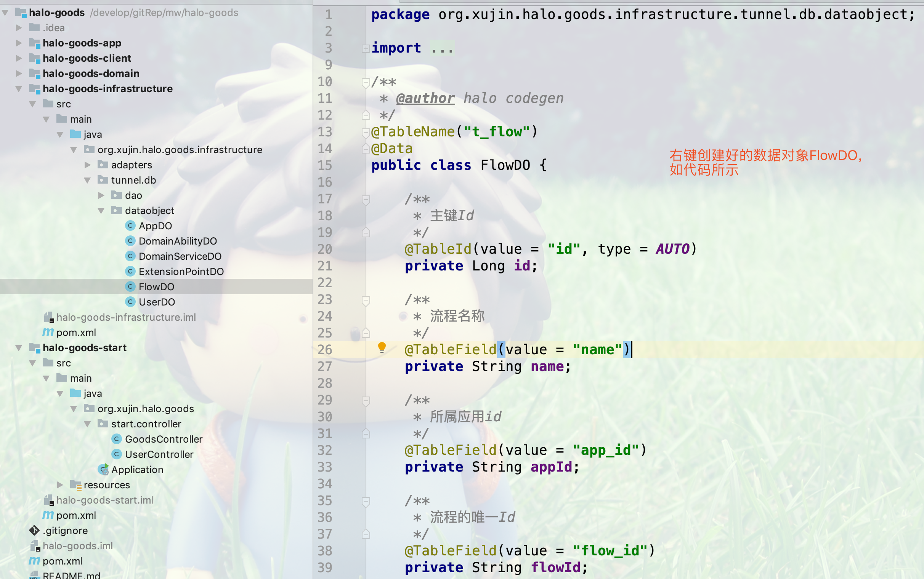Open UserDO in the project tree
Screen dimensions: 924x579
click(x=157, y=302)
